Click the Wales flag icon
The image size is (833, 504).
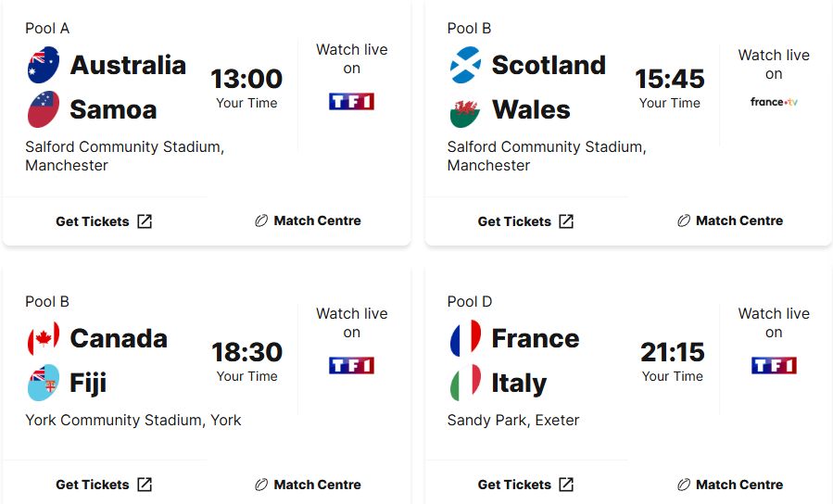click(x=465, y=110)
